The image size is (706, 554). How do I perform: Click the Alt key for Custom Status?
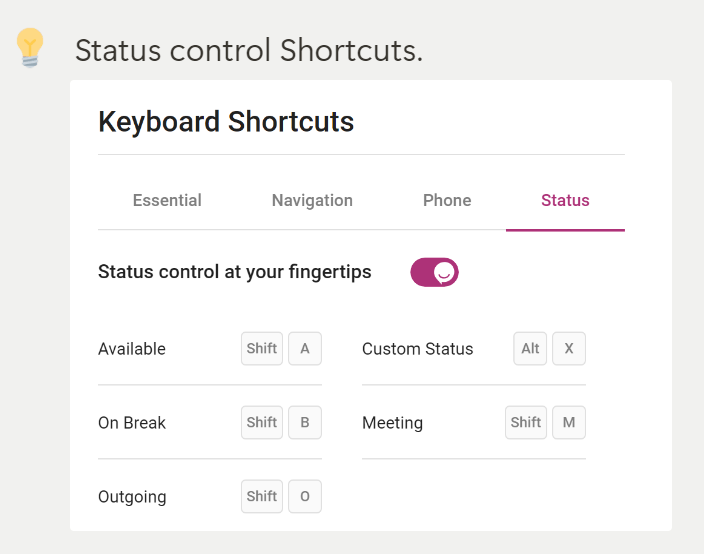pos(530,349)
